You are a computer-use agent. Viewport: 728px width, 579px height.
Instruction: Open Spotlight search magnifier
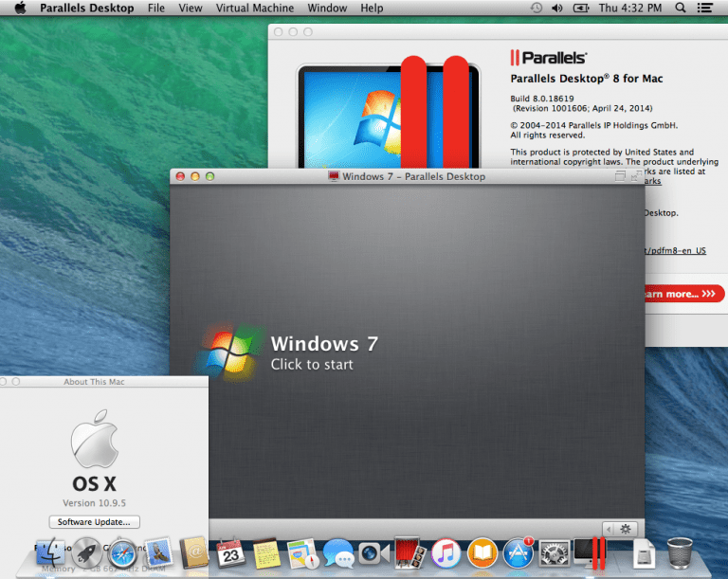(x=681, y=8)
